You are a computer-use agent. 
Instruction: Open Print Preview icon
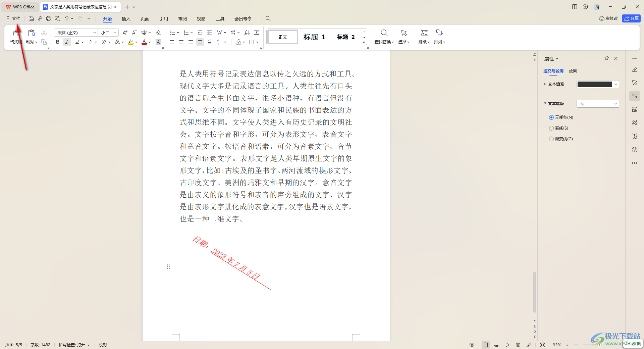[57, 18]
